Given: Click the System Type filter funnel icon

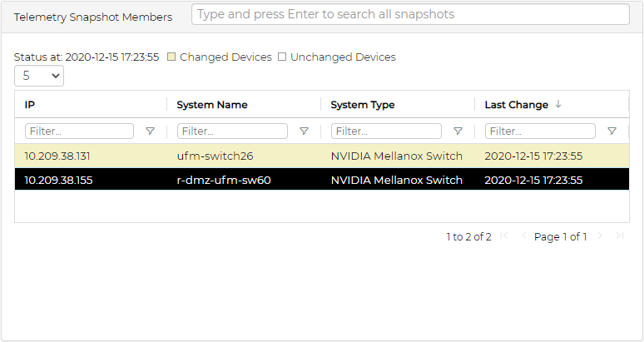Looking at the screenshot, I should 458,131.
